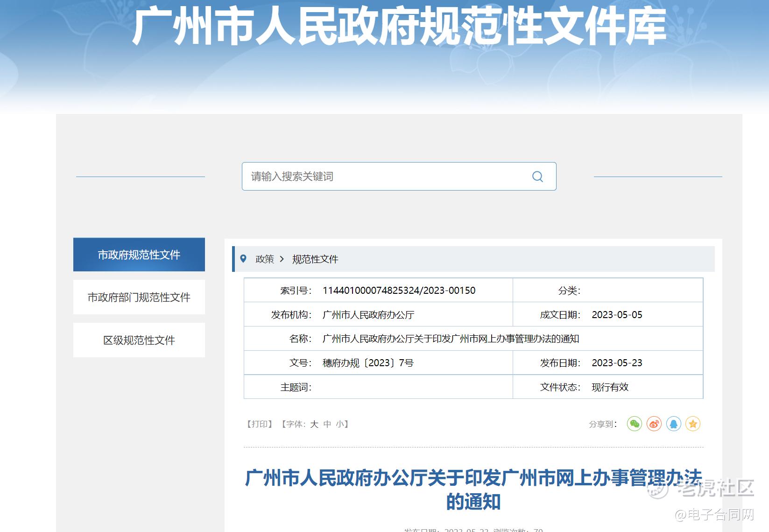Click the 分类 field label
The width and height of the screenshot is (769, 532).
570,291
